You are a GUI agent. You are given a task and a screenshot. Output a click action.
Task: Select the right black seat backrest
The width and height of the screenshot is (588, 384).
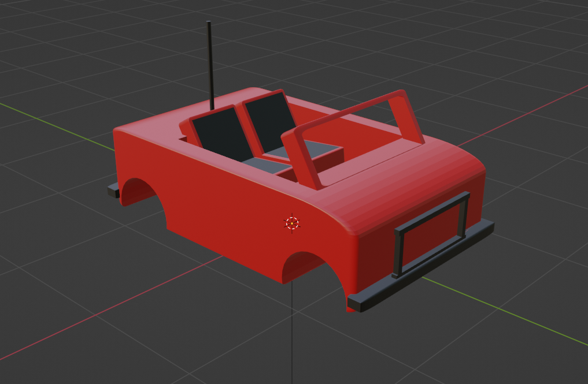pos(271,121)
